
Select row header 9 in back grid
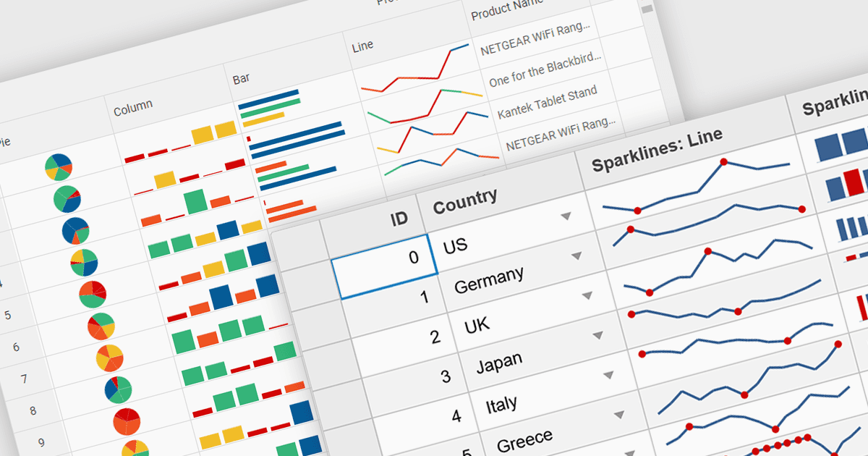point(41,442)
